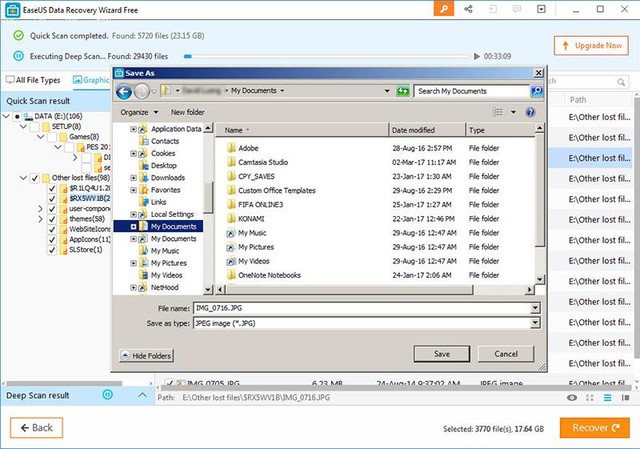The width and height of the screenshot is (640, 449).
Task: Click Back arrow in Save As dialog
Action: 124,91
